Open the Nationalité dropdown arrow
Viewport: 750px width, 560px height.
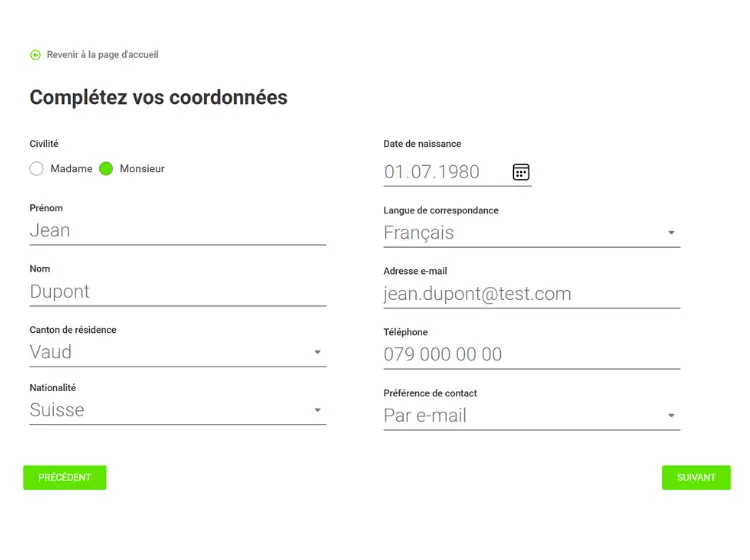[x=317, y=410]
